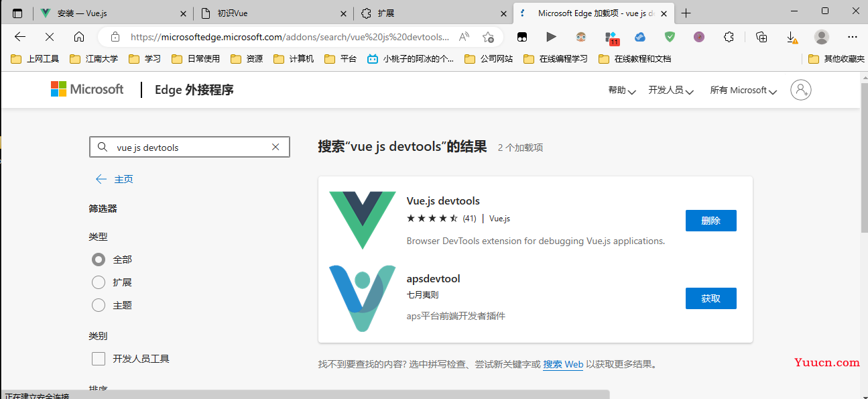868x399 pixels.
Task: Select the 主题 type radio button
Action: pyautogui.click(x=99, y=305)
